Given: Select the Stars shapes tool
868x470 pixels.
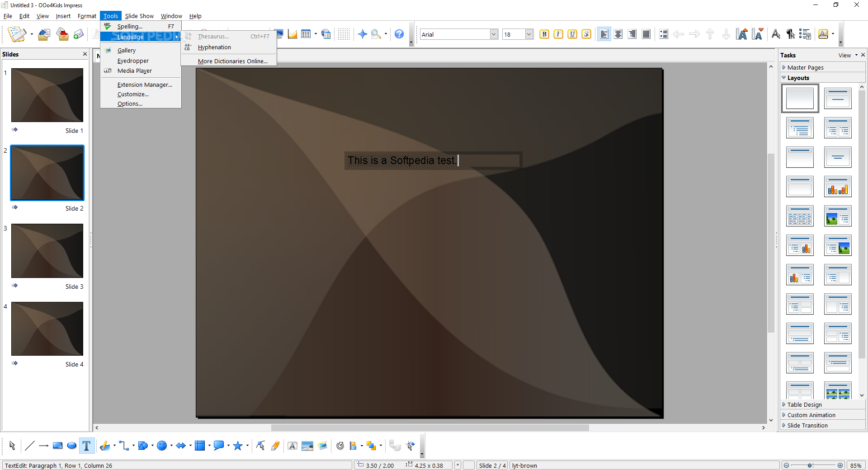Looking at the screenshot, I should [x=238, y=446].
